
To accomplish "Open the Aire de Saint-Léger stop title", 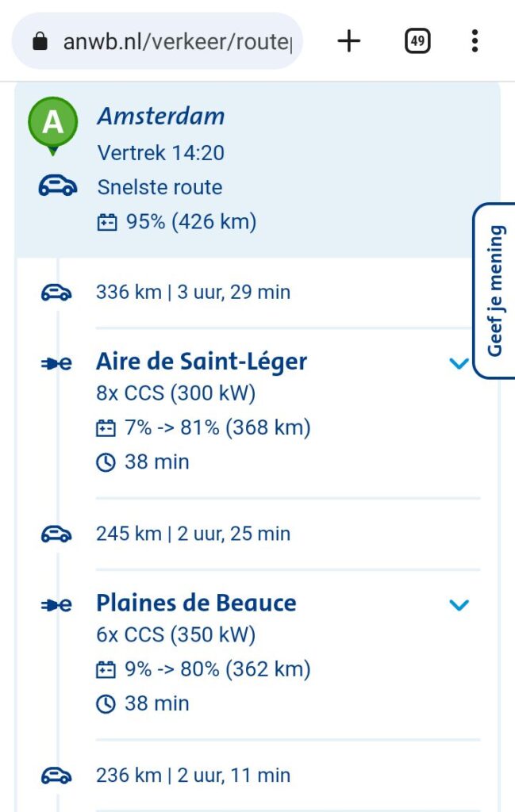I will (x=202, y=362).
